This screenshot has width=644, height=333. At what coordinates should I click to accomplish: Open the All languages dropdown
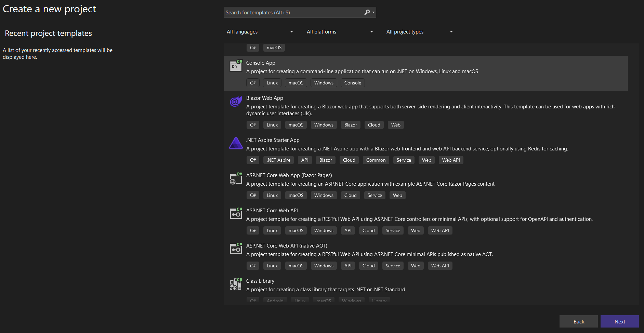[x=260, y=32]
